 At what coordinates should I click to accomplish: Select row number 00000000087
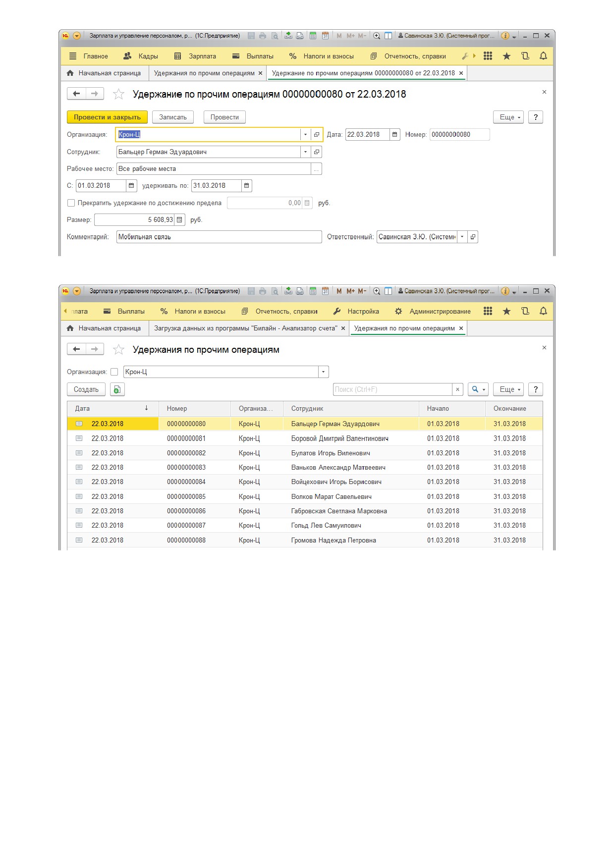305,525
